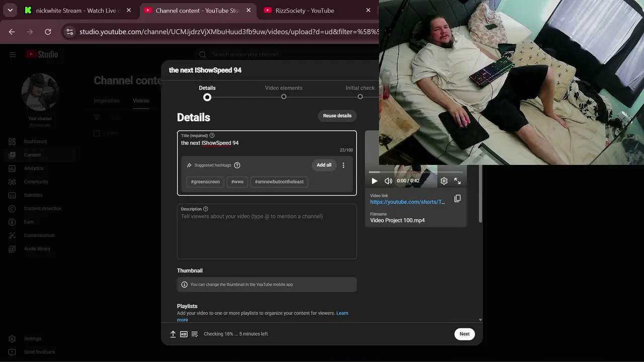
Task: Open the Studio hamburger menu
Action: pyautogui.click(x=13, y=55)
